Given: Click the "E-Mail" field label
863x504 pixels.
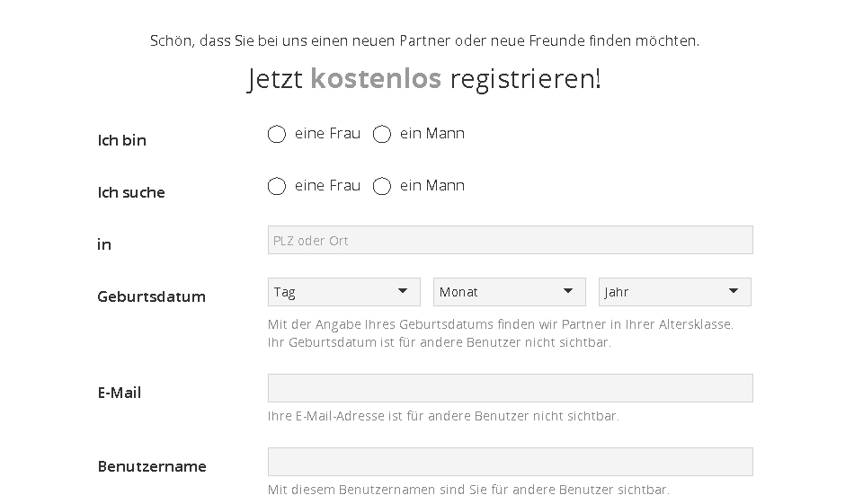Looking at the screenshot, I should tap(120, 393).
